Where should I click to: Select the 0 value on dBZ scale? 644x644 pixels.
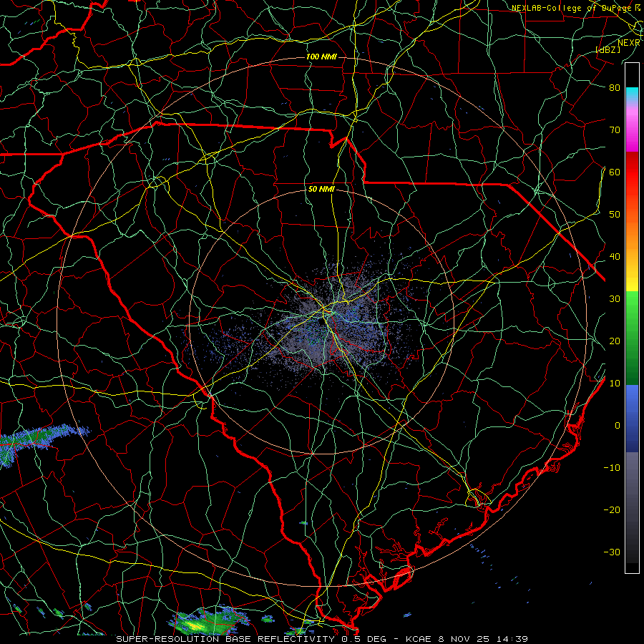tap(618, 426)
